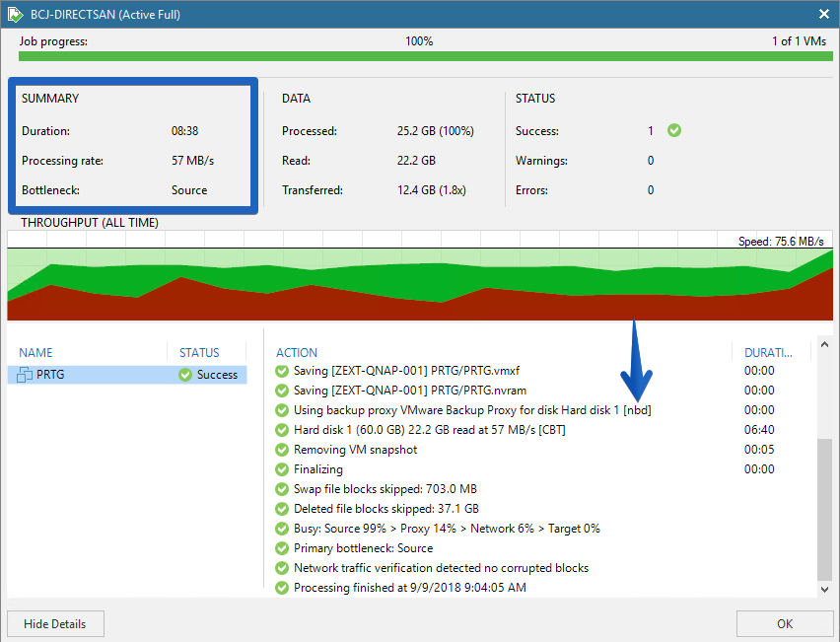Click 'Swap file blocks skipped: 703.0 MB' entry
The image size is (840, 642).
click(x=385, y=489)
